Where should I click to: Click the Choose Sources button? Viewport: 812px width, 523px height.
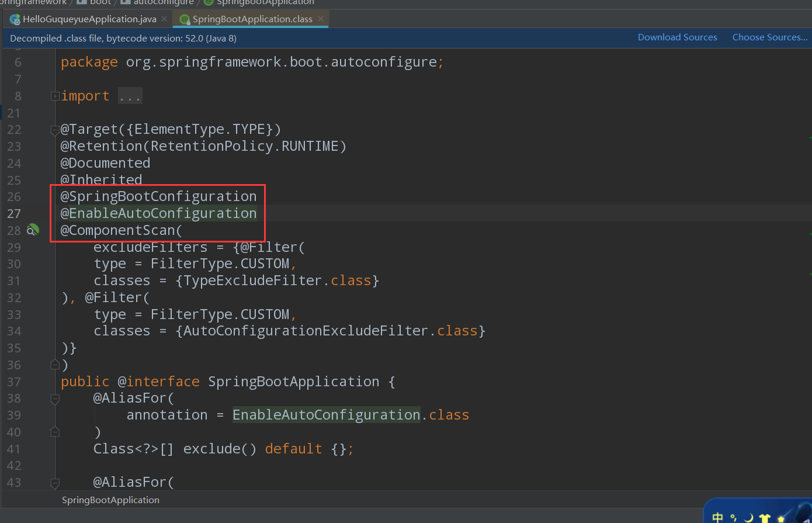coord(769,37)
